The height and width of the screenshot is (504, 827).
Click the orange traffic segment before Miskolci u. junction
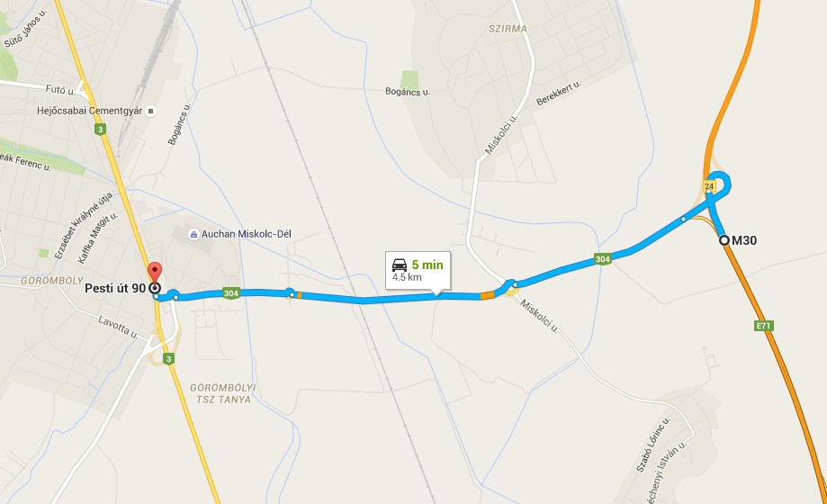click(x=488, y=296)
